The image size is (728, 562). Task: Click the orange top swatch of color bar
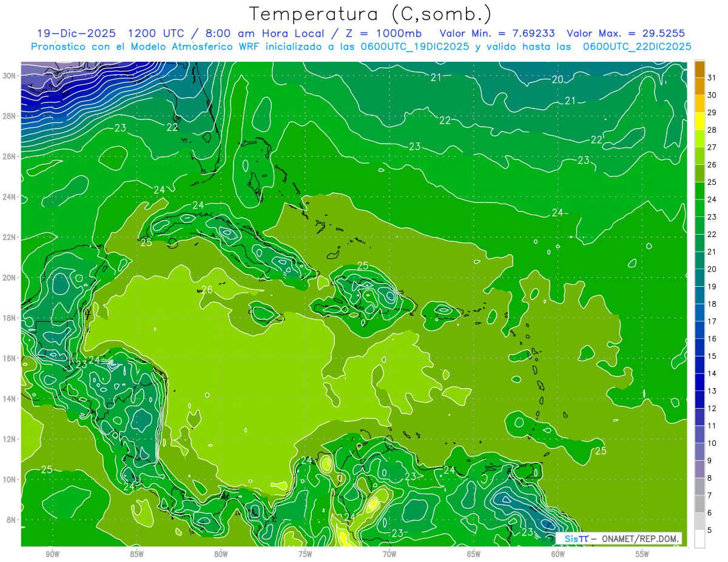[699, 69]
